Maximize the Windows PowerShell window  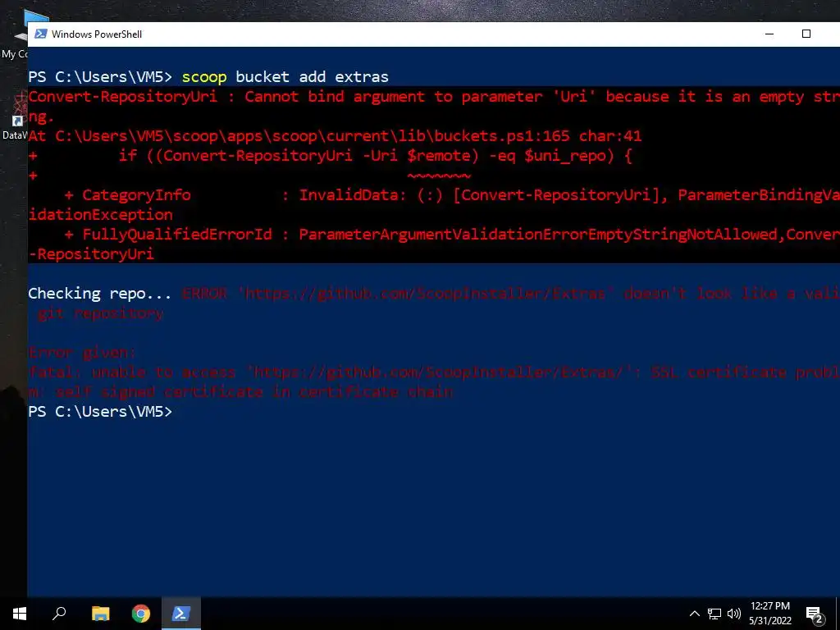[806, 34]
